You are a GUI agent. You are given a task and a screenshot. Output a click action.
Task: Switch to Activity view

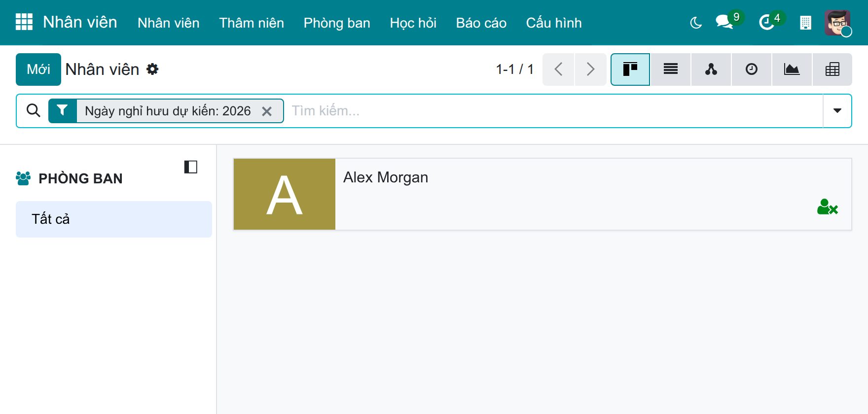[752, 69]
